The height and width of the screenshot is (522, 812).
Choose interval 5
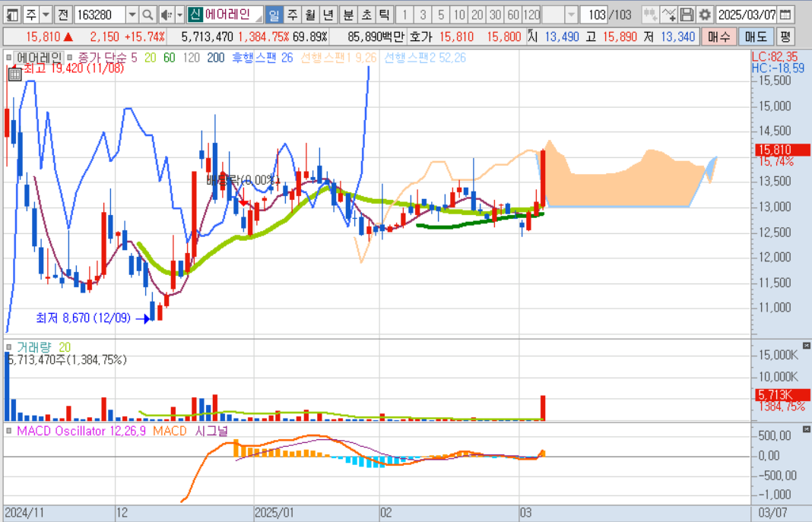tap(441, 14)
